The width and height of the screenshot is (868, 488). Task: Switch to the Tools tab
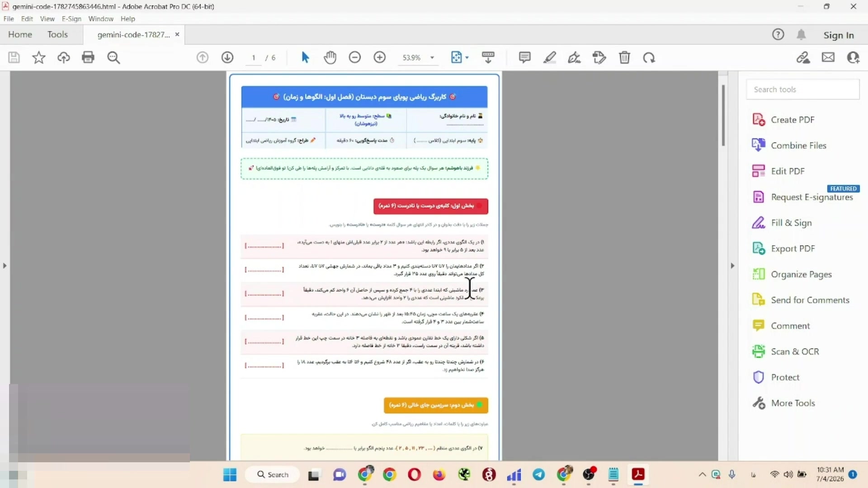pyautogui.click(x=57, y=34)
